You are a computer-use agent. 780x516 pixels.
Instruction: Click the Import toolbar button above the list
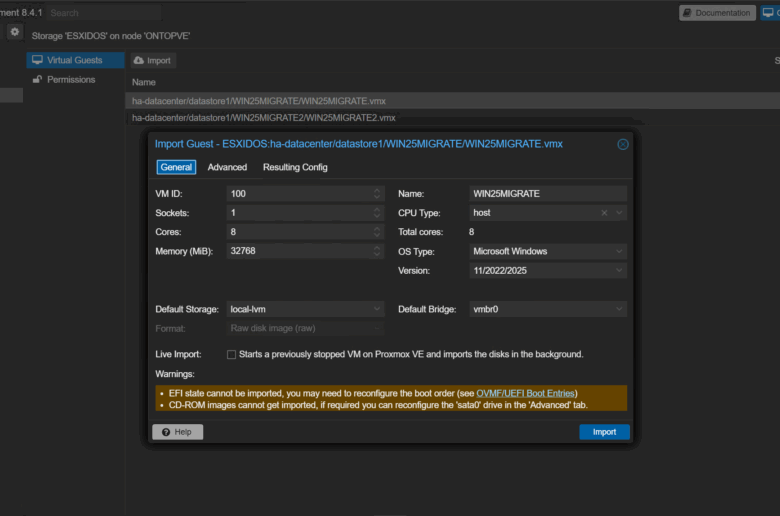tap(153, 61)
